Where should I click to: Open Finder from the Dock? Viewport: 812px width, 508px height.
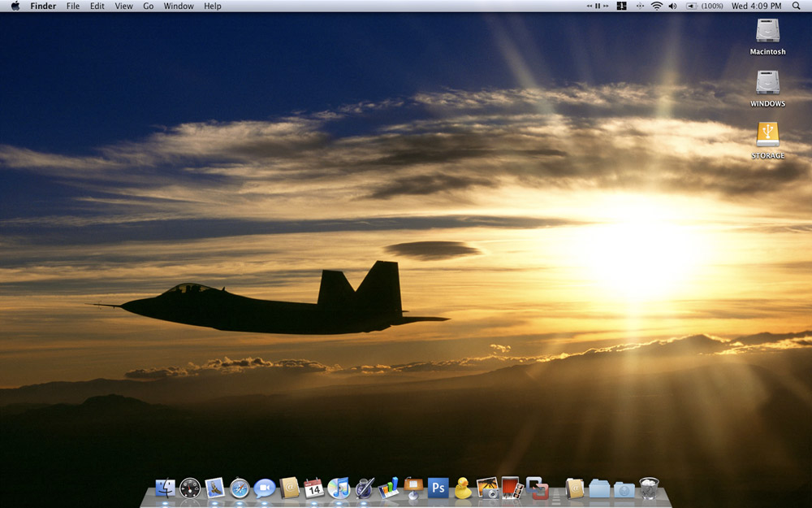click(165, 488)
